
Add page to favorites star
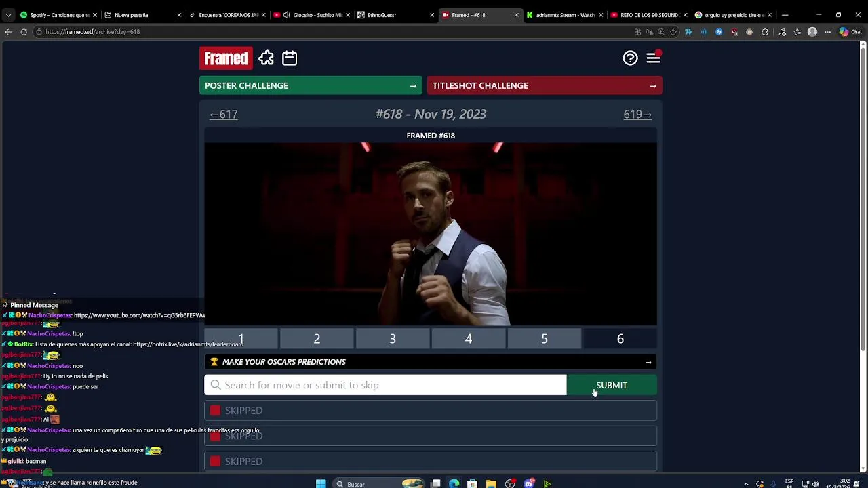pyautogui.click(x=673, y=32)
